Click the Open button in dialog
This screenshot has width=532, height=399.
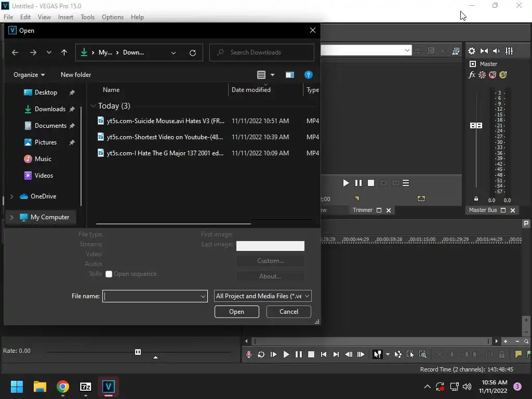tap(236, 312)
